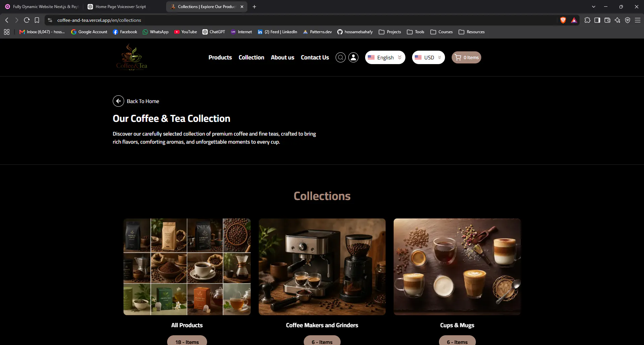Viewport: 644px width, 345px height.
Task: Click 6 - Items under Coffee Makers
Action: pyautogui.click(x=322, y=341)
